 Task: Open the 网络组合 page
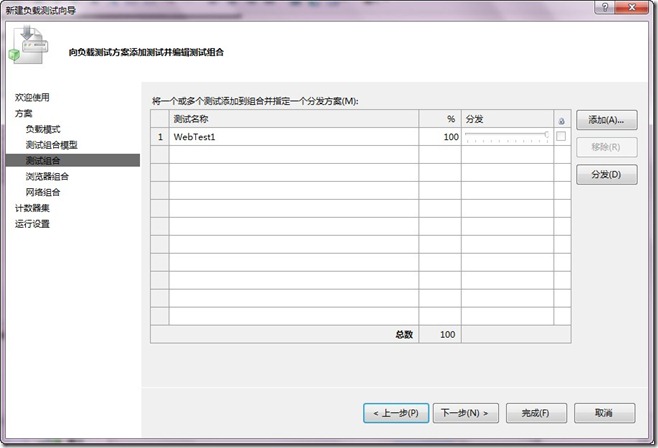43,193
